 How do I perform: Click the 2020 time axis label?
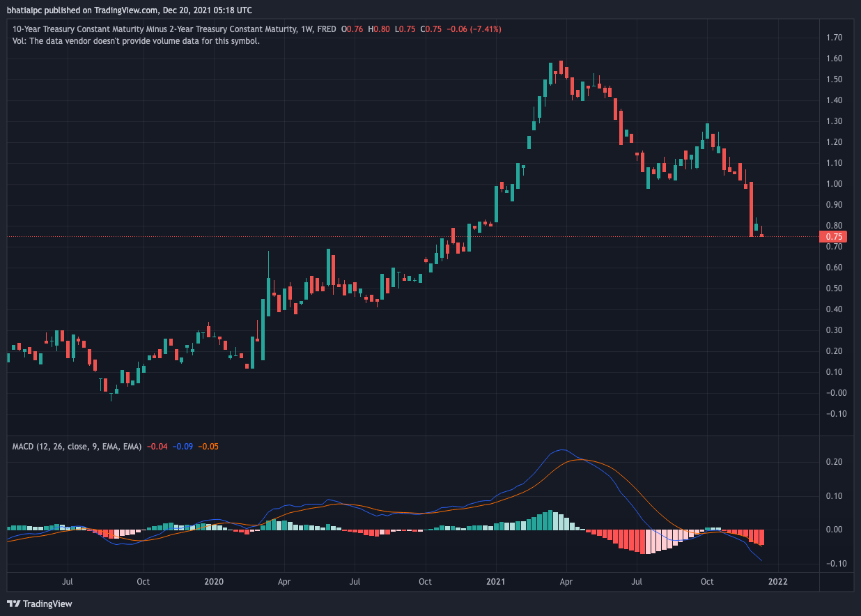[x=214, y=581]
